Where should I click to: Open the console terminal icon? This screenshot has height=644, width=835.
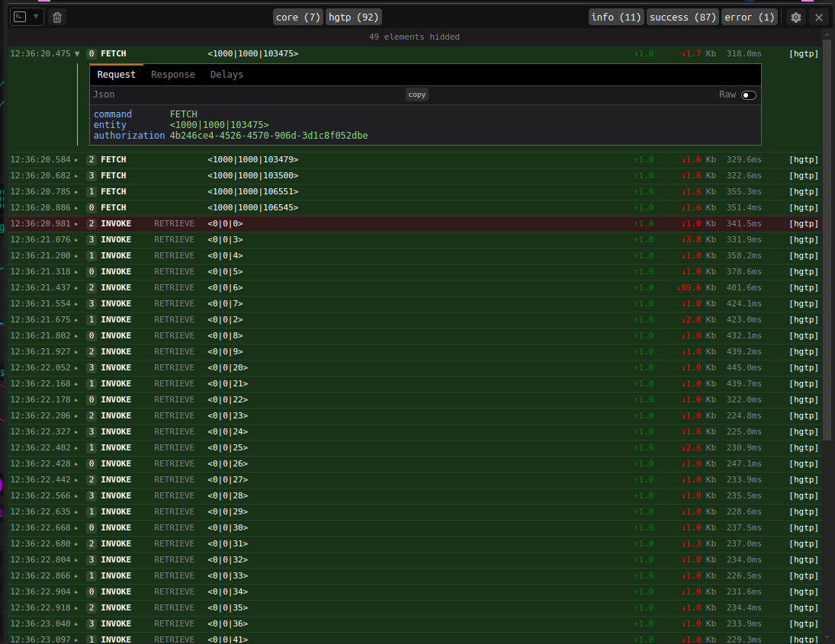(x=20, y=17)
